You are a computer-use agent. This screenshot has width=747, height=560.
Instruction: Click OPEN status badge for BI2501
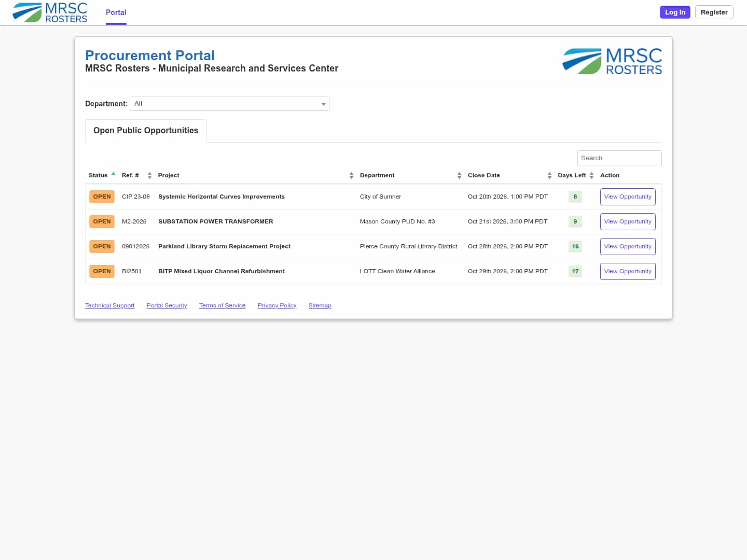tap(102, 272)
